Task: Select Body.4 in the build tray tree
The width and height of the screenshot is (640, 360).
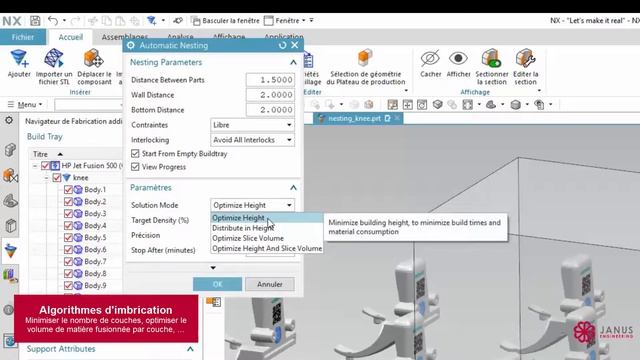Action: [95, 225]
